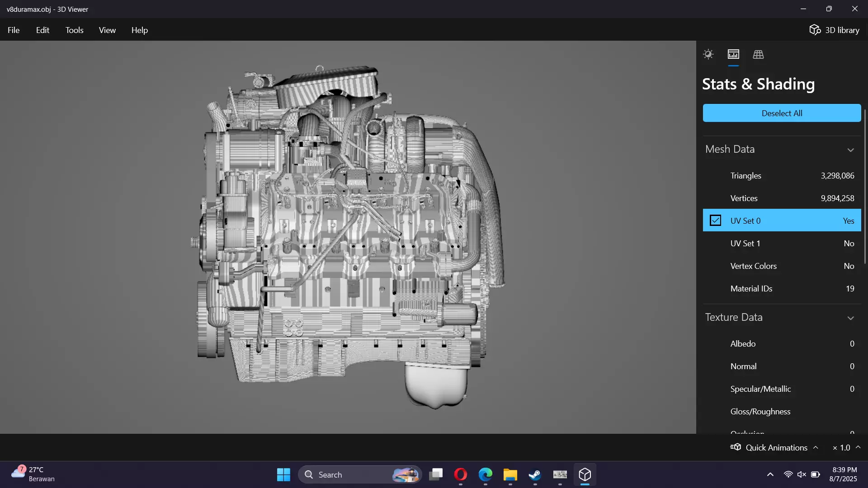Open the weather widget showing 27°C
Image resolution: width=868 pixels, height=488 pixels.
point(33,474)
